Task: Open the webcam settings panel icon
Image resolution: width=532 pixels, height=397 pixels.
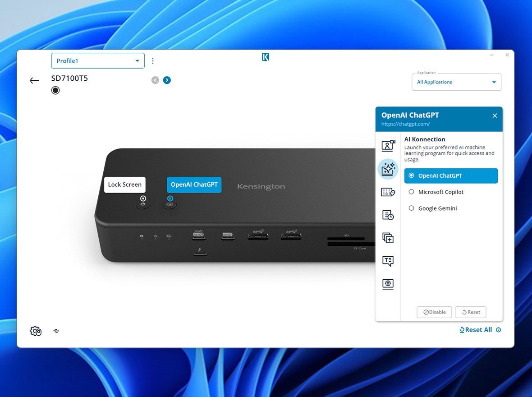Action: tap(388, 146)
